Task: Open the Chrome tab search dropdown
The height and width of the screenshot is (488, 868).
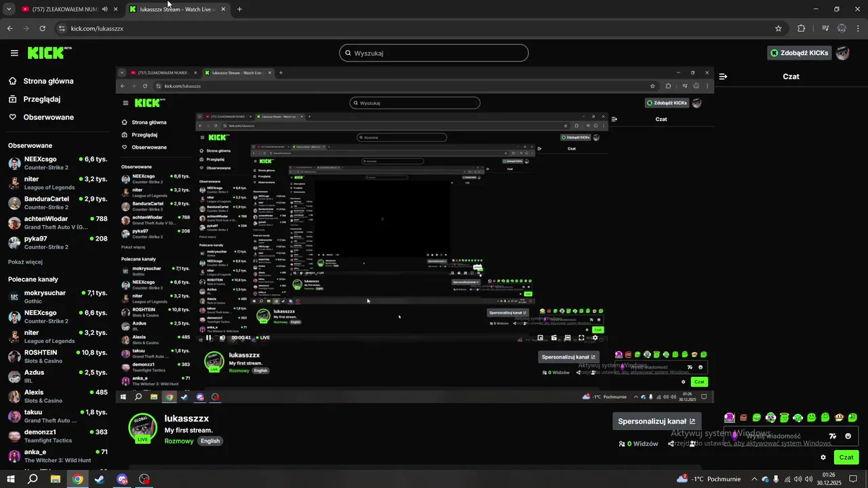Action: (9, 9)
